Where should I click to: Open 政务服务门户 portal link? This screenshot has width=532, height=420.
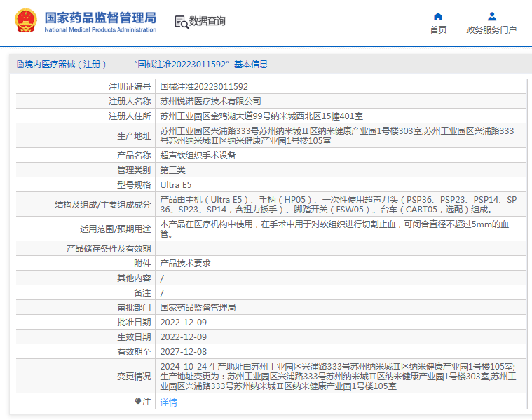click(491, 30)
